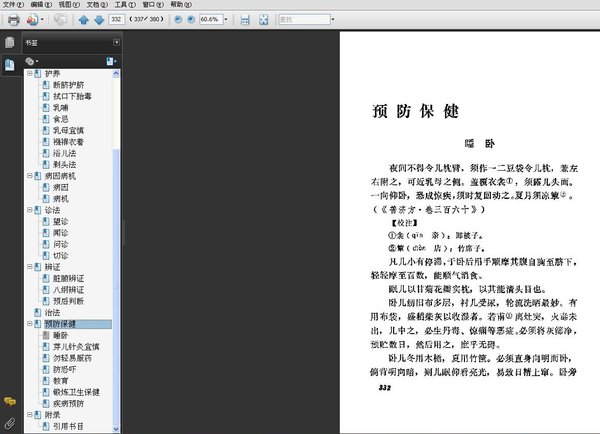
Task: Select the 病因 bookmark
Action: point(60,187)
